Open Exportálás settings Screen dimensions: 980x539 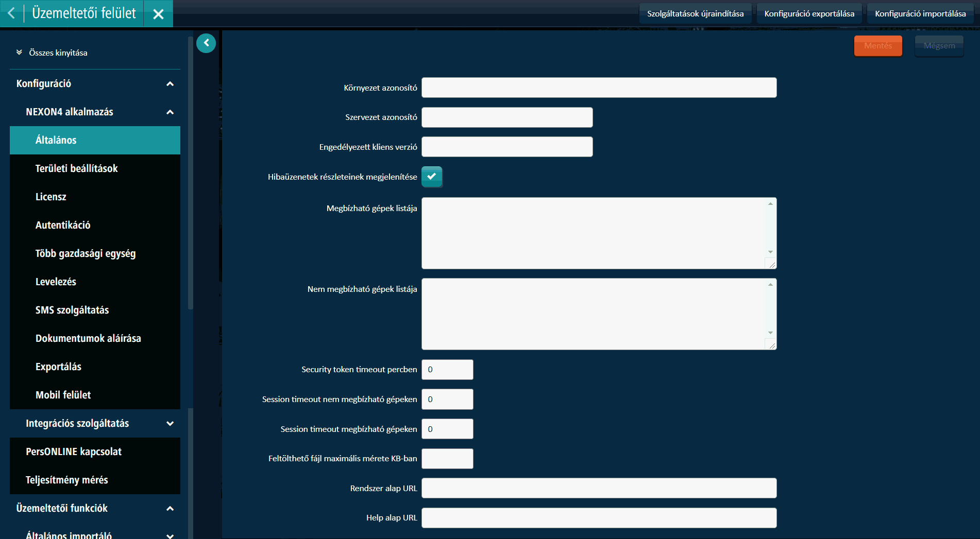pos(95,367)
